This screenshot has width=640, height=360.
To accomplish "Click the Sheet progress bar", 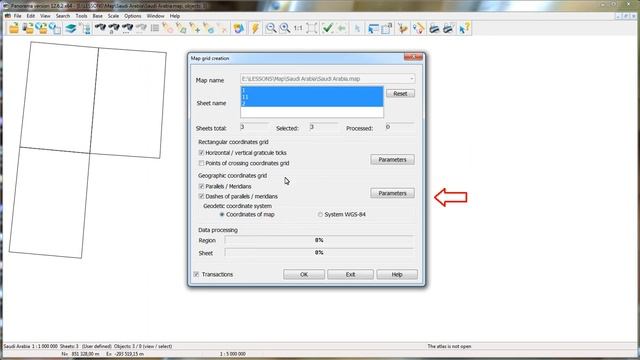I will (319, 253).
